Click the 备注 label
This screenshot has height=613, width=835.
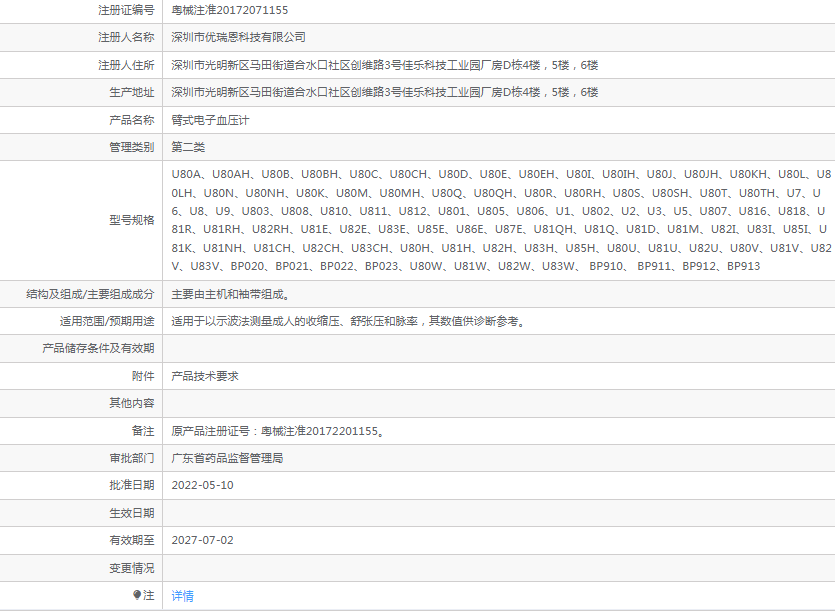click(x=143, y=431)
